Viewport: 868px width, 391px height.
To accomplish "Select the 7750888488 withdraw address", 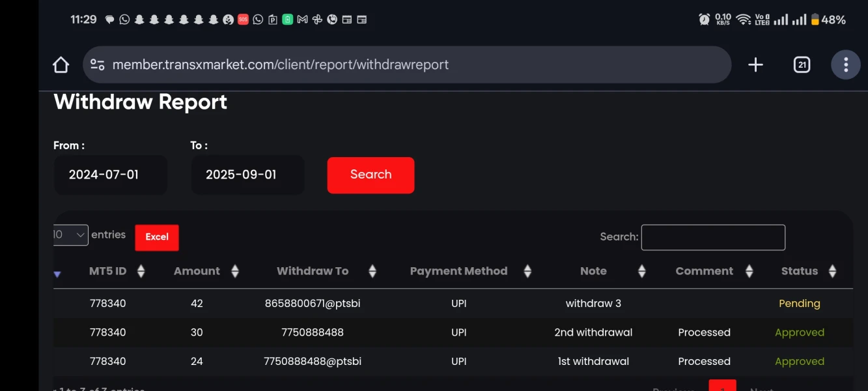I will coord(313,332).
